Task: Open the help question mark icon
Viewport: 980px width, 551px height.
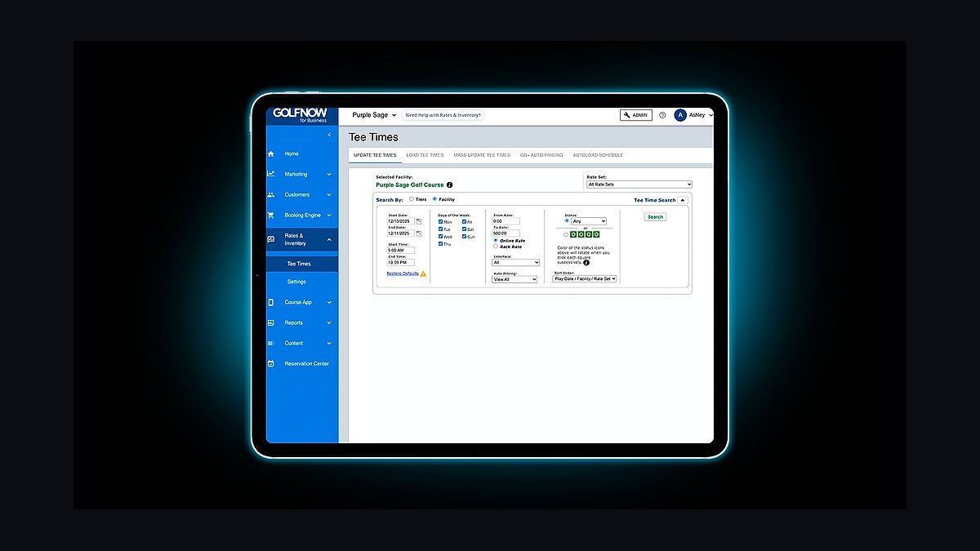Action: [x=662, y=115]
